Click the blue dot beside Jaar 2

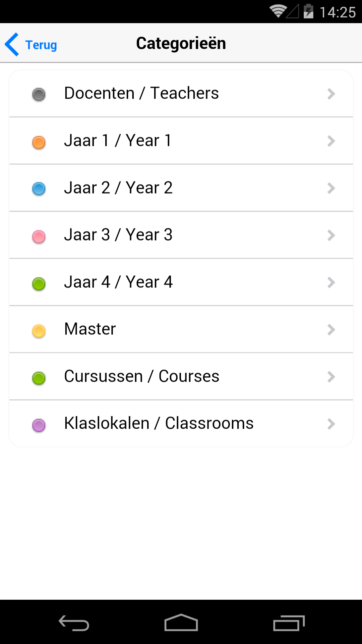pos(39,189)
